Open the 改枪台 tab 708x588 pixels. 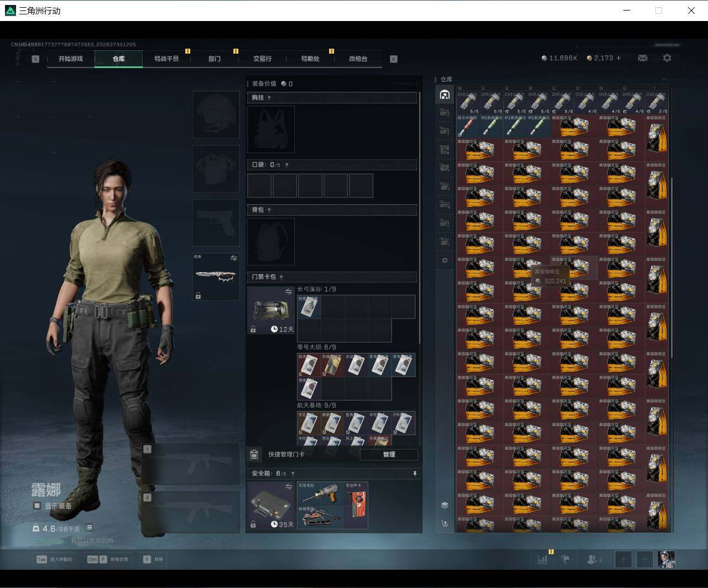click(x=358, y=59)
